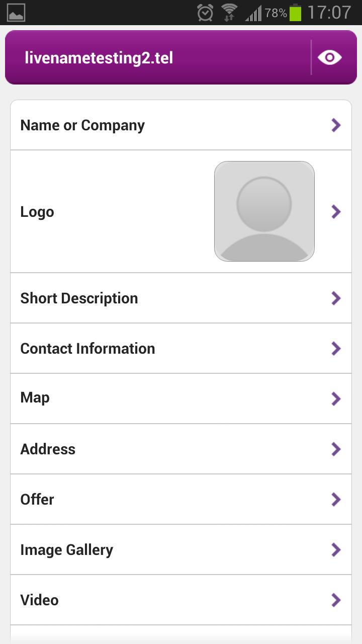Expand the Name or Company chevron
Image resolution: width=362 pixels, height=644 pixels.
click(336, 125)
